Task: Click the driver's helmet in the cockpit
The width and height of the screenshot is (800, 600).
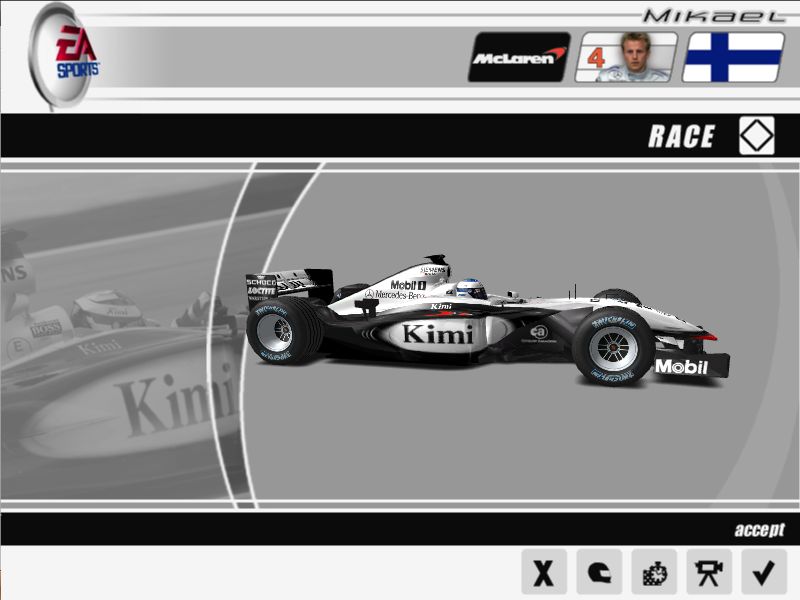Action: [x=472, y=289]
